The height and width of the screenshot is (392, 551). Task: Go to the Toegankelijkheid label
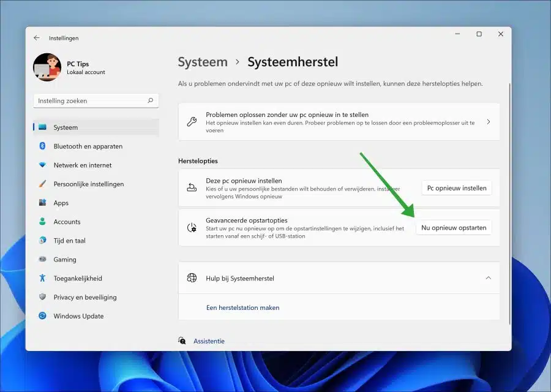click(x=78, y=279)
